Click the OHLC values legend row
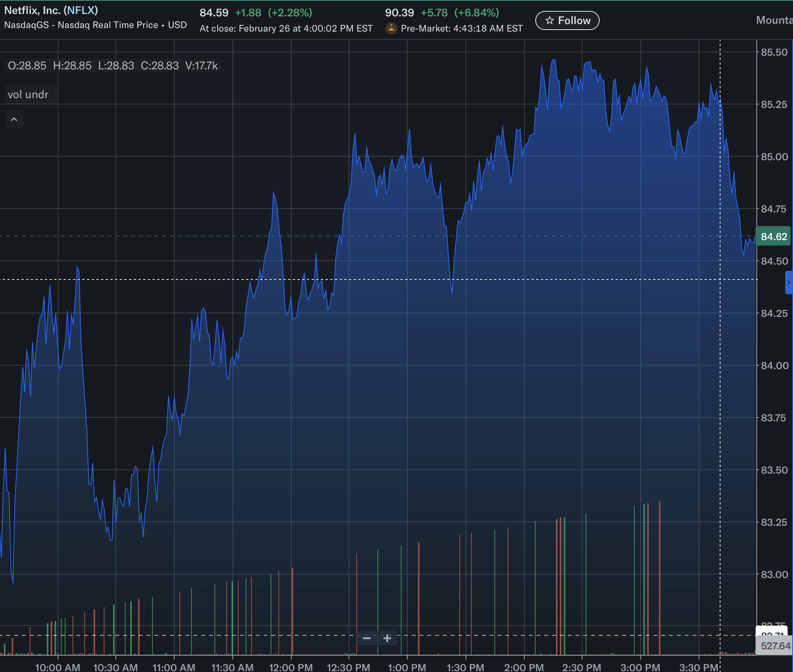The height and width of the screenshot is (672, 793). (x=113, y=65)
